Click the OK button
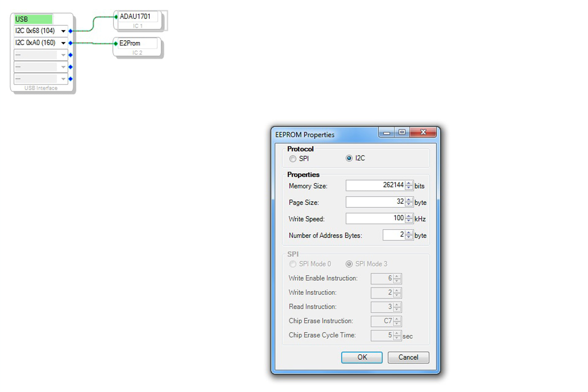This screenshot has width=588, height=392. (362, 357)
